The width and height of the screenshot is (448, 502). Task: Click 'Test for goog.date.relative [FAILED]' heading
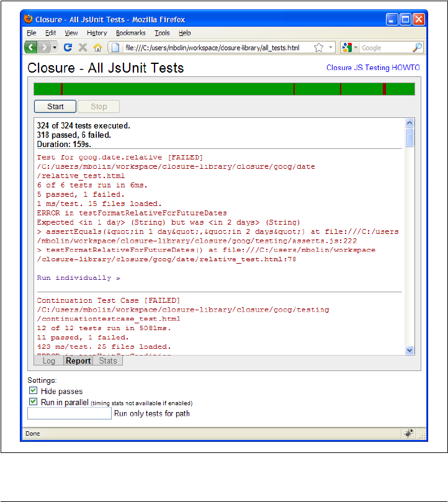[120, 157]
